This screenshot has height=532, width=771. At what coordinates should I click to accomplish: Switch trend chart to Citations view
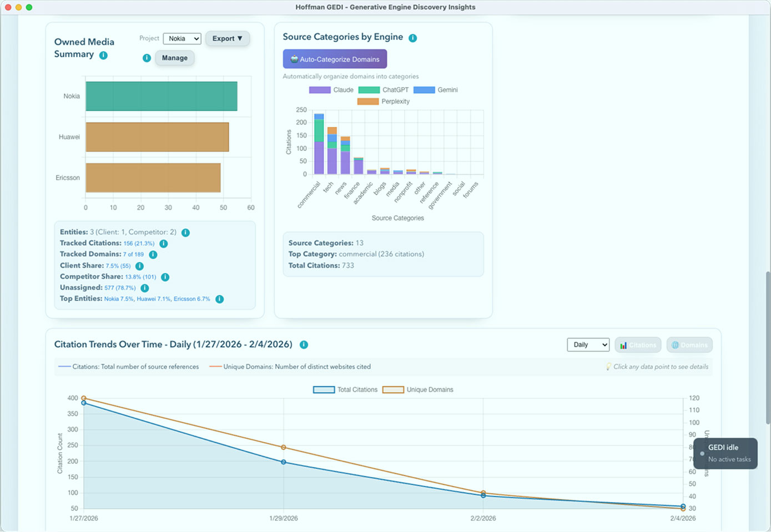click(638, 345)
